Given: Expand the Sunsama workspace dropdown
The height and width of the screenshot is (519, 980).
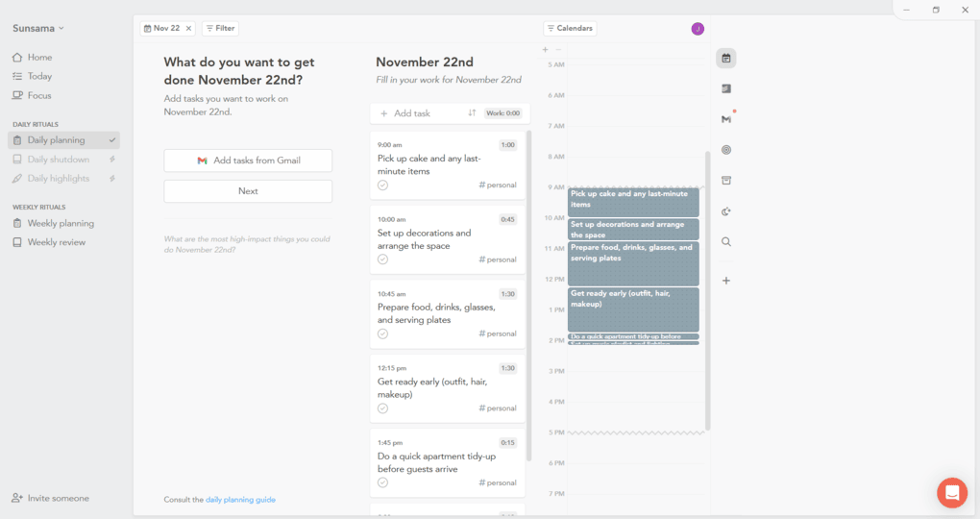Looking at the screenshot, I should (x=38, y=29).
